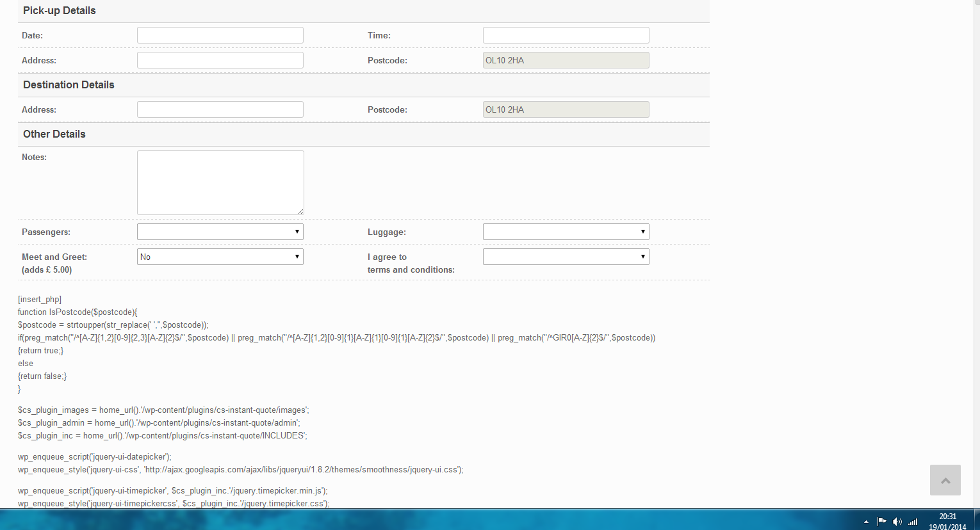The image size is (980, 530).
Task: Click the Destination Details heading
Action: (x=69, y=85)
